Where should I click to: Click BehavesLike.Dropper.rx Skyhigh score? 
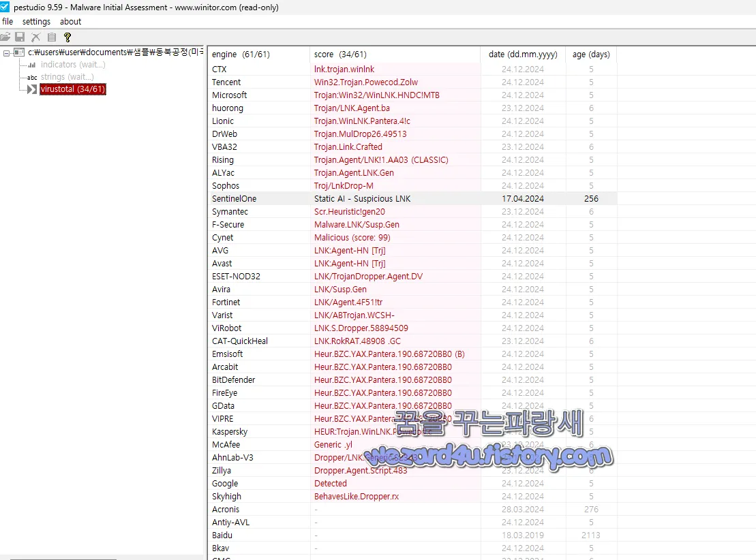click(357, 497)
